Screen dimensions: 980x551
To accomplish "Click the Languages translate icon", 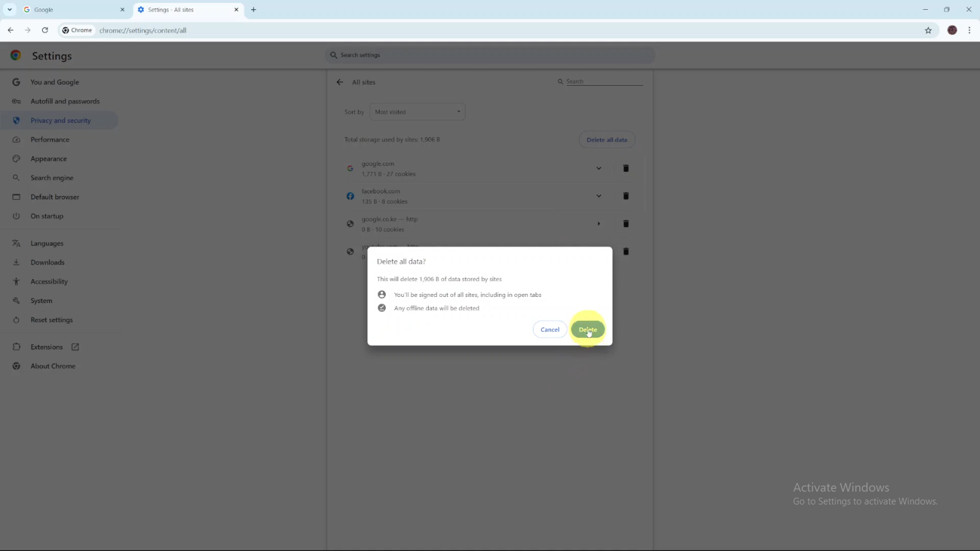I will 17,243.
